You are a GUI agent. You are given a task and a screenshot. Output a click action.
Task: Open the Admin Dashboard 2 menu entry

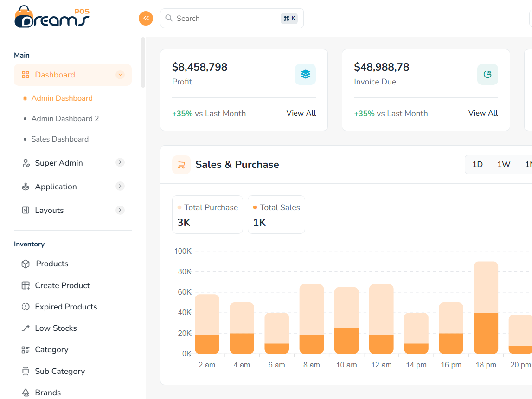pyautogui.click(x=64, y=118)
